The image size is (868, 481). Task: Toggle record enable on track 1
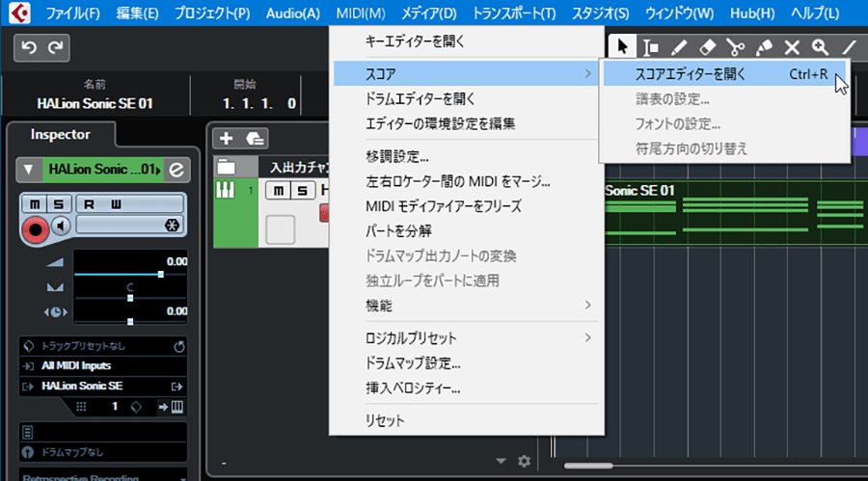pyautogui.click(x=324, y=213)
